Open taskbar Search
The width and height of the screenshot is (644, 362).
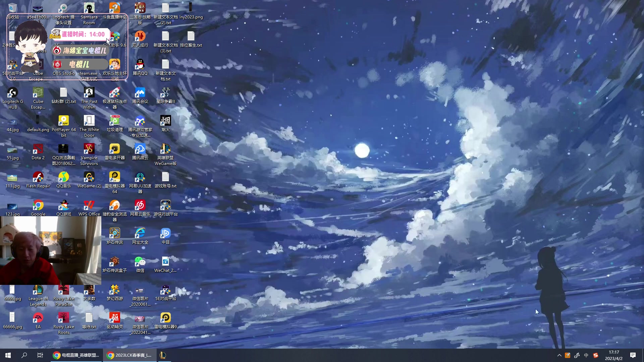pos(24,355)
